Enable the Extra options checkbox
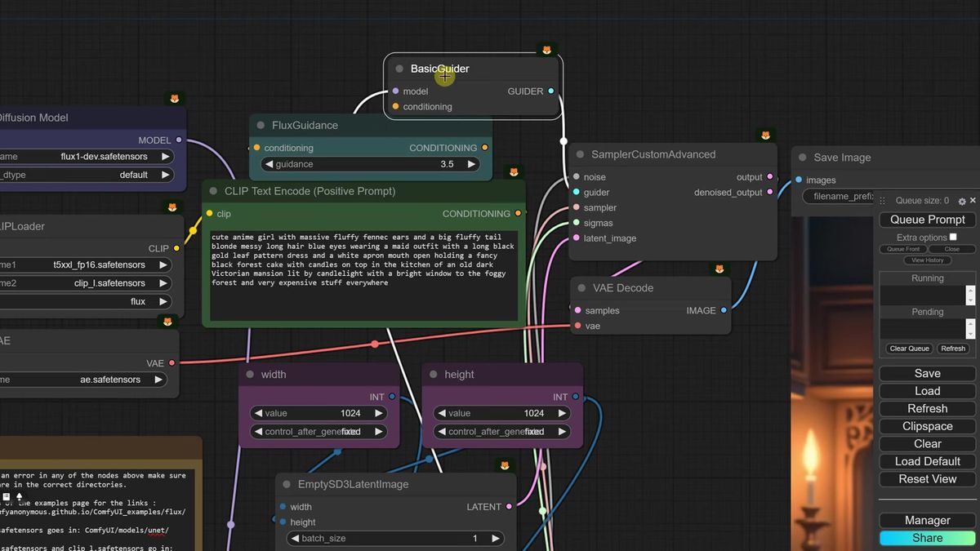The height and width of the screenshot is (551, 980). tap(952, 237)
